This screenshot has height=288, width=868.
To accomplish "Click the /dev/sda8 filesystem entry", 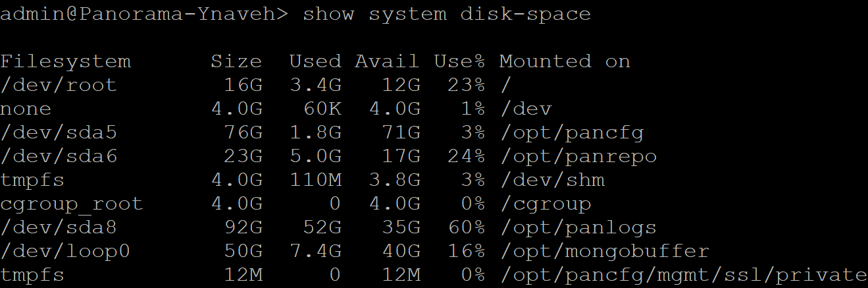I will pos(59,227).
